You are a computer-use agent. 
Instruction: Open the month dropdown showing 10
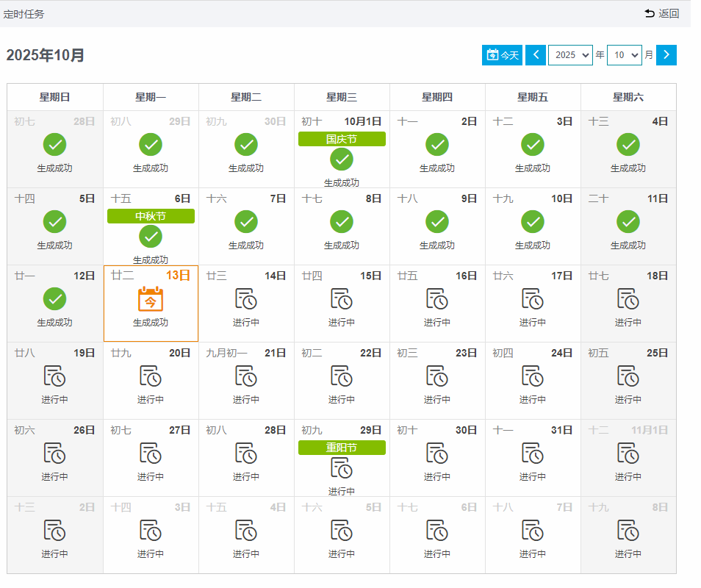[624, 55]
